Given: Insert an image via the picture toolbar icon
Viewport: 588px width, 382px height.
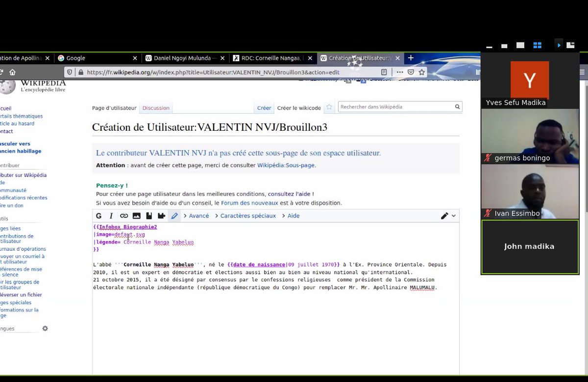Looking at the screenshot, I should (x=137, y=215).
